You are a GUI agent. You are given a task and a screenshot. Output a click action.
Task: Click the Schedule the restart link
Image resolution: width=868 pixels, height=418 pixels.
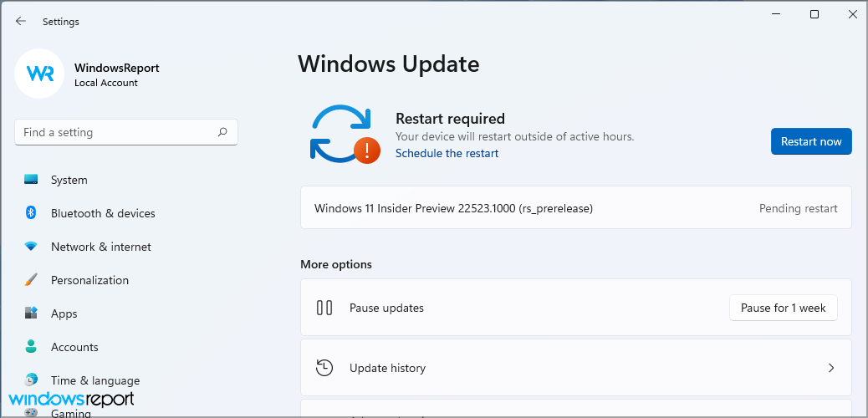(447, 153)
